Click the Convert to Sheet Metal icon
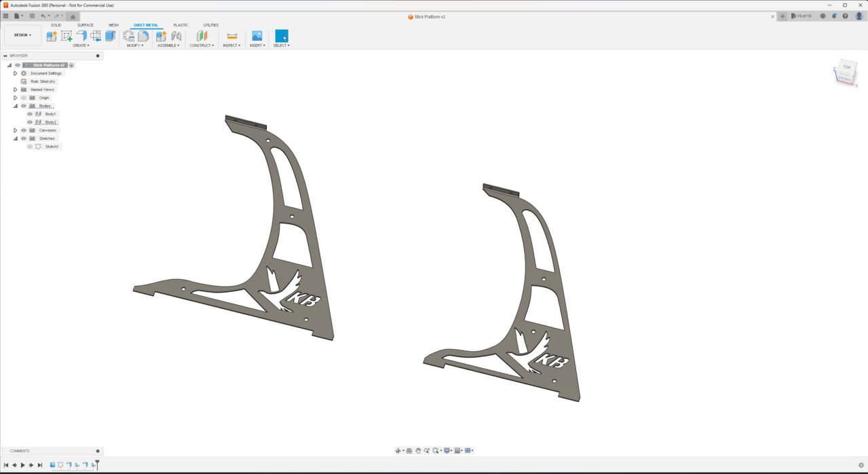The width and height of the screenshot is (868, 474). tap(96, 36)
